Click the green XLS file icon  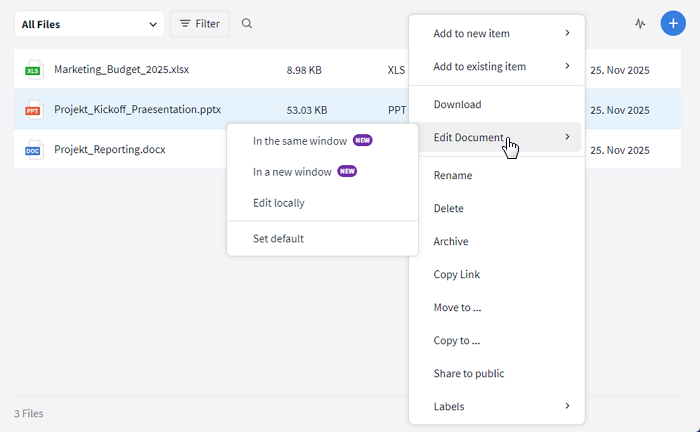point(34,70)
